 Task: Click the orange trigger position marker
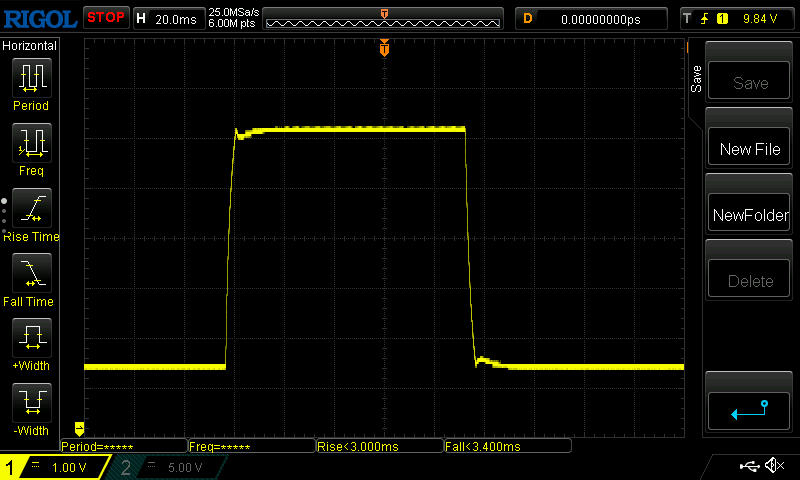[384, 48]
